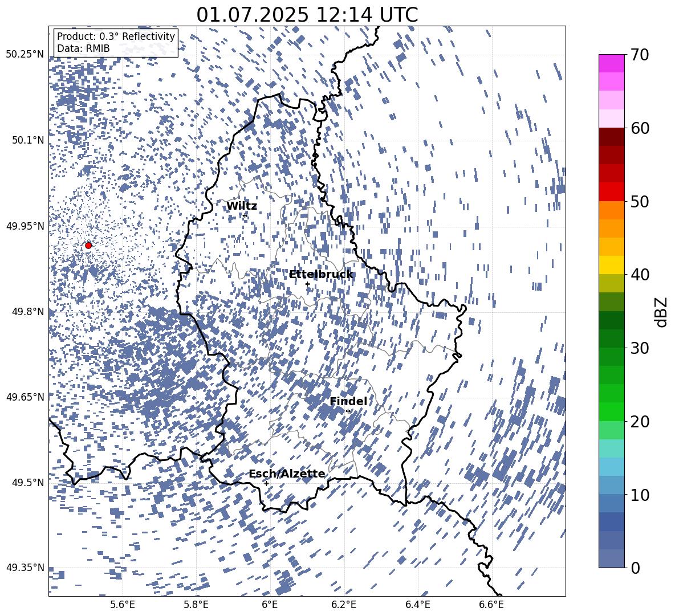
Task: Click the Findel city label
Action: 348,401
